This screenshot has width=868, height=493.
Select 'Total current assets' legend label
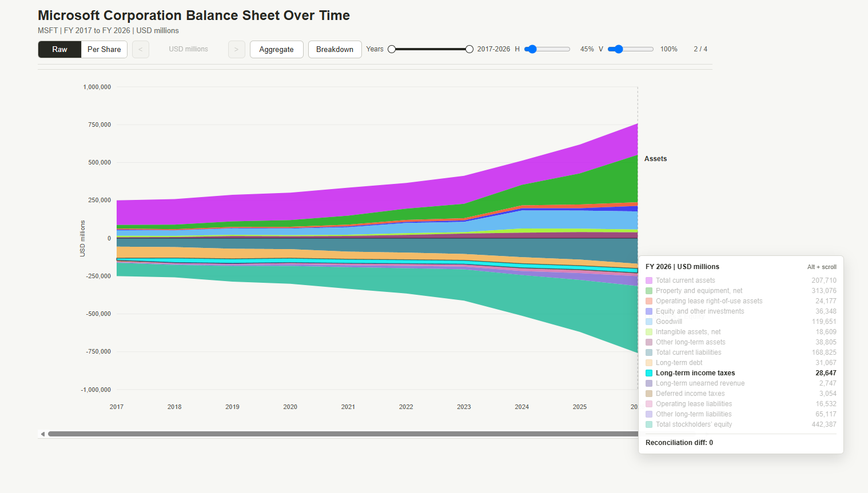[x=685, y=280]
